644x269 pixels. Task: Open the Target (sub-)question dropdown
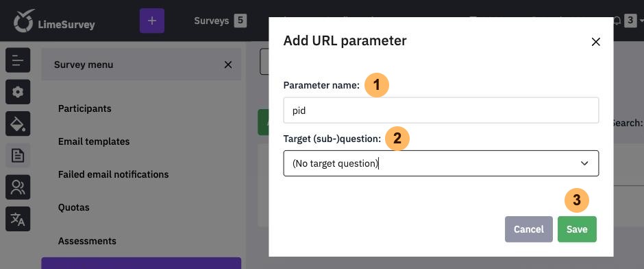click(441, 163)
